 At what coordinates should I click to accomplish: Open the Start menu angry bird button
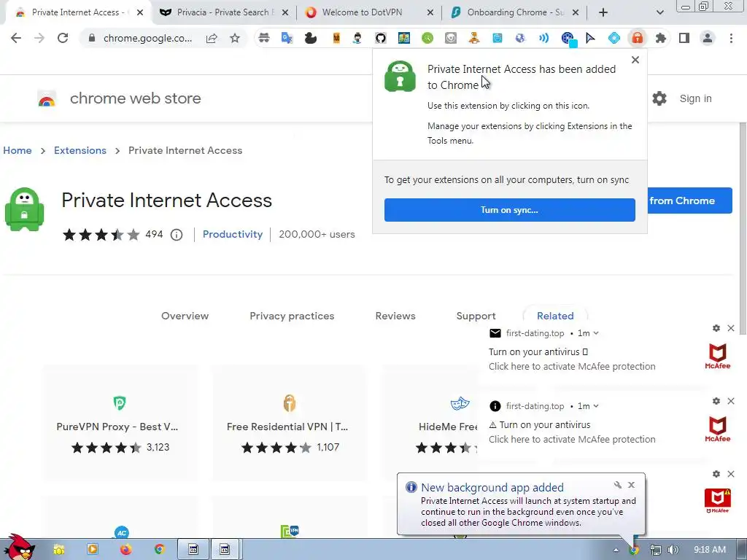[x=19, y=547]
